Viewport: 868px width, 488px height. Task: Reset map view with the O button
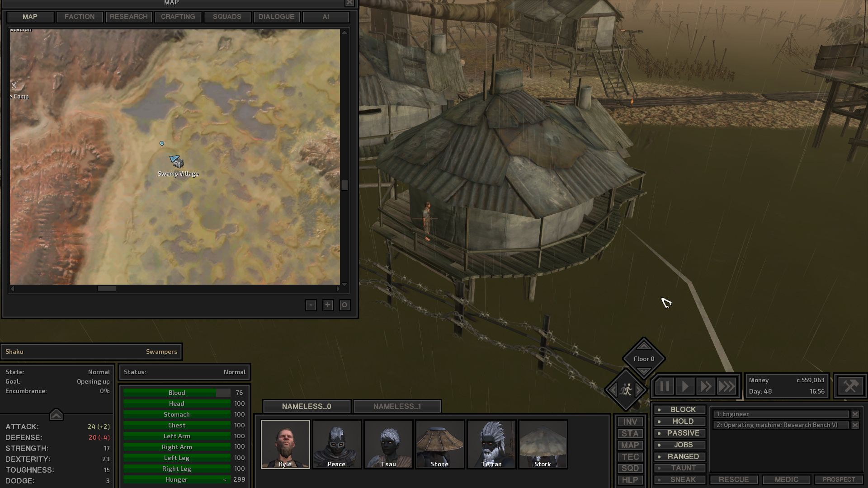(344, 305)
